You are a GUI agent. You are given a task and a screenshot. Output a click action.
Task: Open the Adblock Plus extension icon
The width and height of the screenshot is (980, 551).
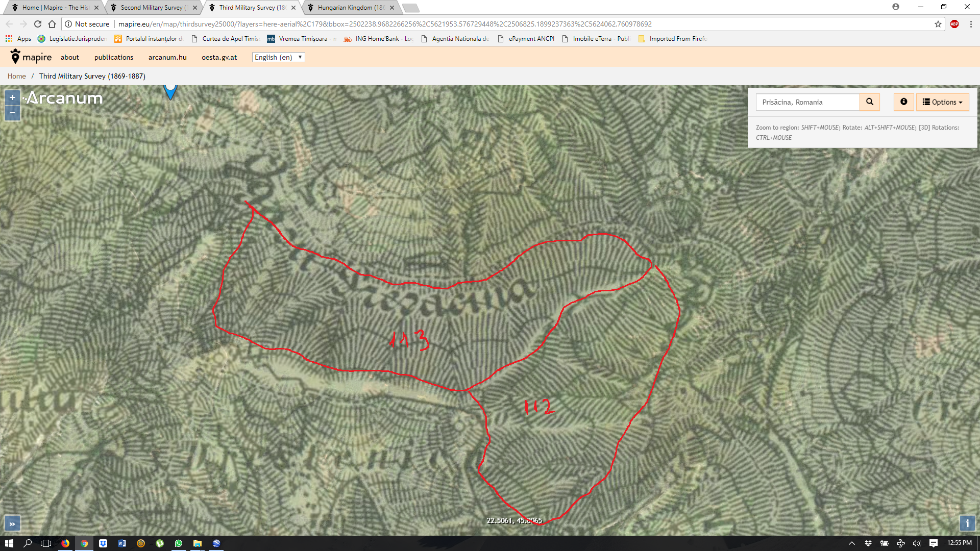point(954,24)
